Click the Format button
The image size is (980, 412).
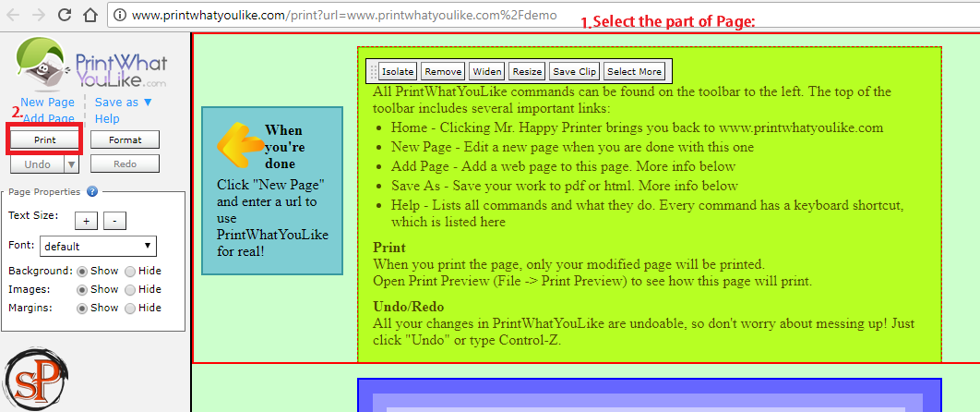click(x=125, y=140)
